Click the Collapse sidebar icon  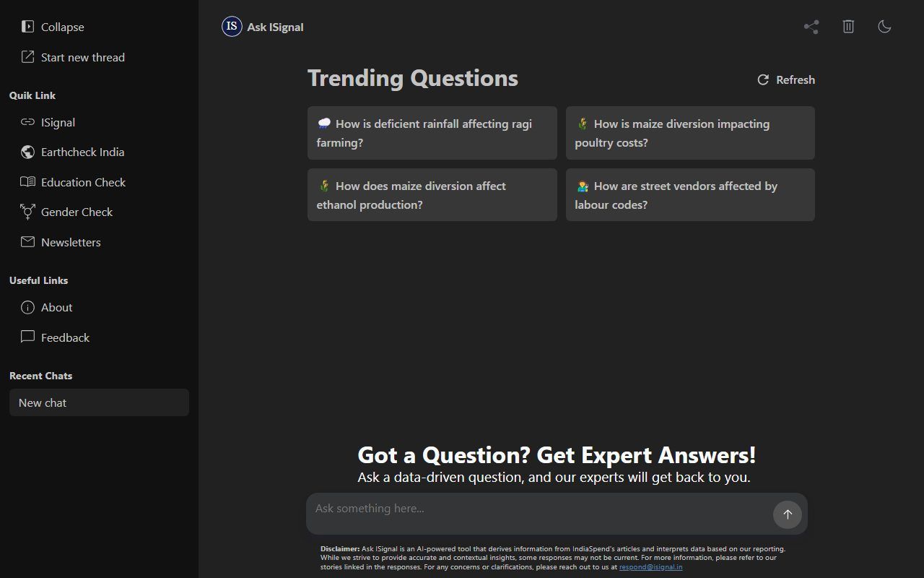[x=27, y=27]
